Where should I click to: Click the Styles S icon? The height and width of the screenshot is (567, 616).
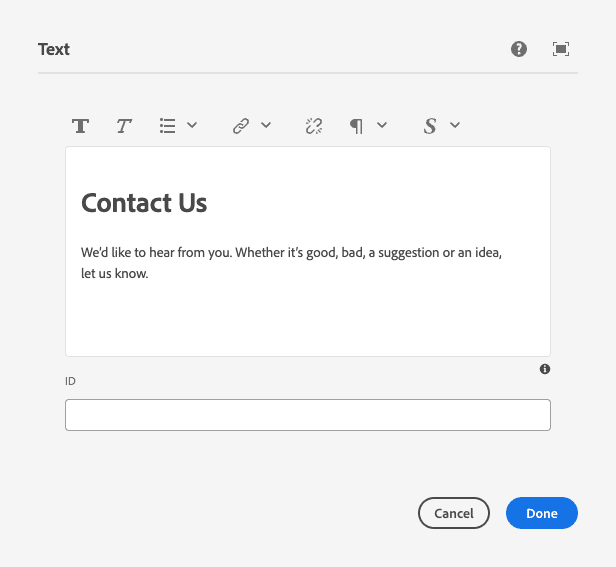(430, 126)
